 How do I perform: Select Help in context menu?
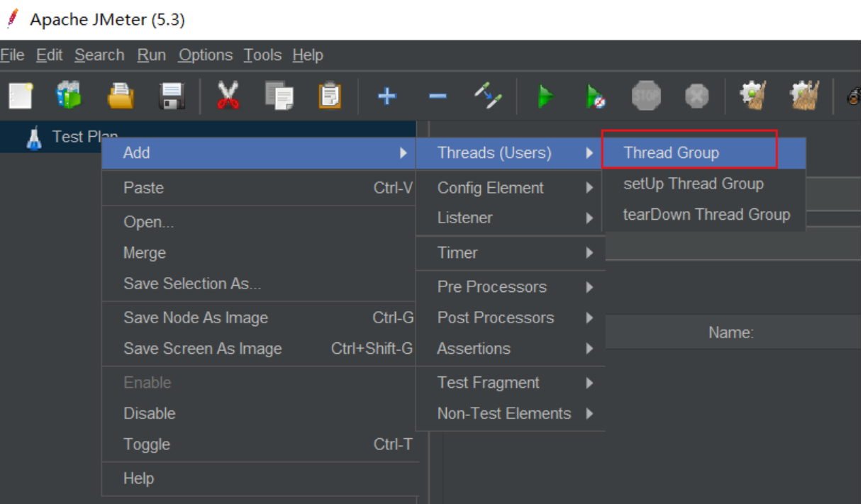(x=259, y=478)
